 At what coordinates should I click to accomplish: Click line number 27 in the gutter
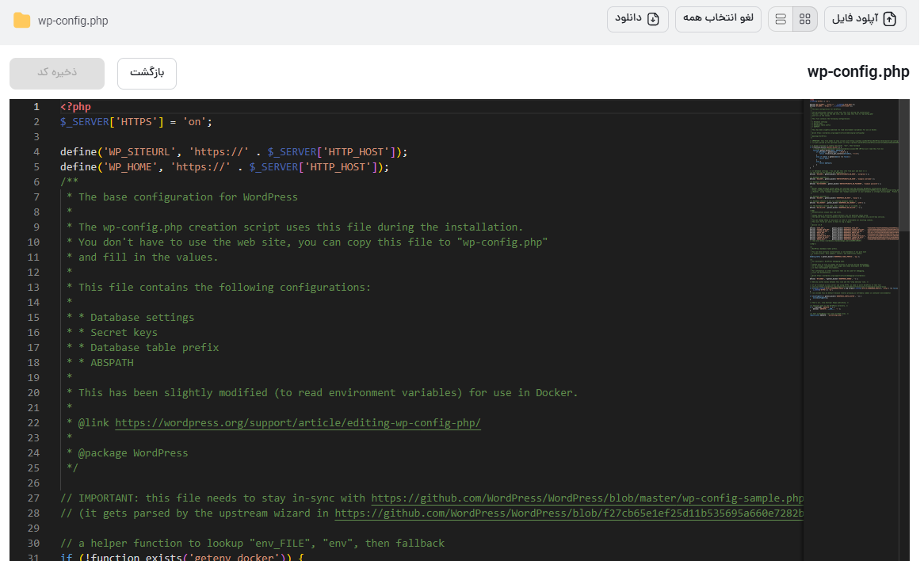tap(33, 498)
